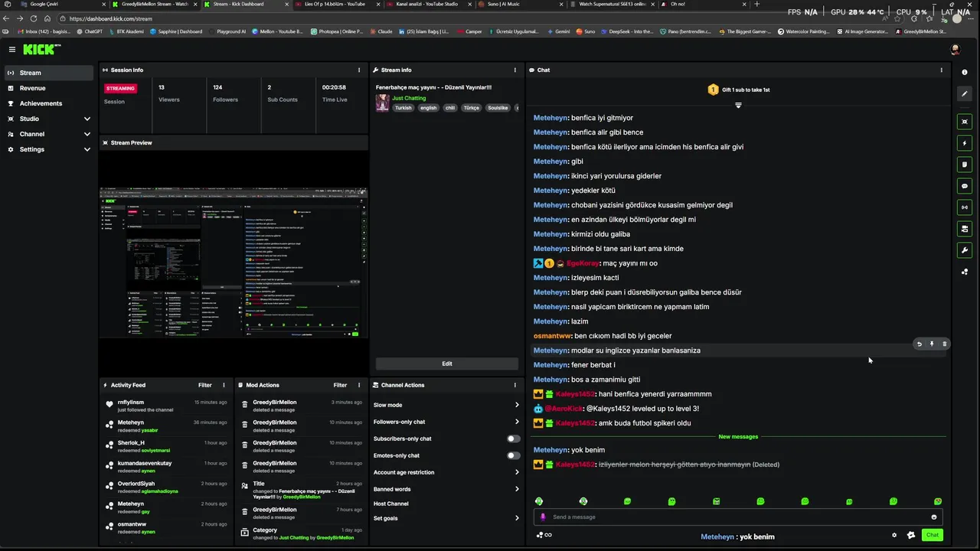Open the user profile avatar
Viewport: 980px width, 551px height.
955,49
